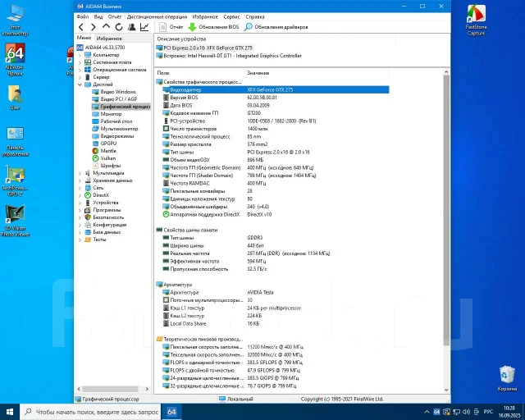Screen dimensions: 525x420
Task: Open the Сервис menu
Action: (x=231, y=16)
